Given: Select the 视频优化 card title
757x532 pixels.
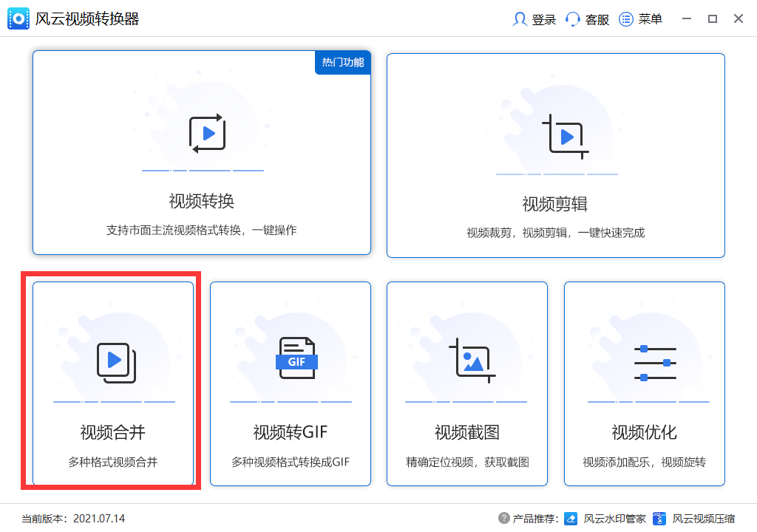Looking at the screenshot, I should (644, 432).
